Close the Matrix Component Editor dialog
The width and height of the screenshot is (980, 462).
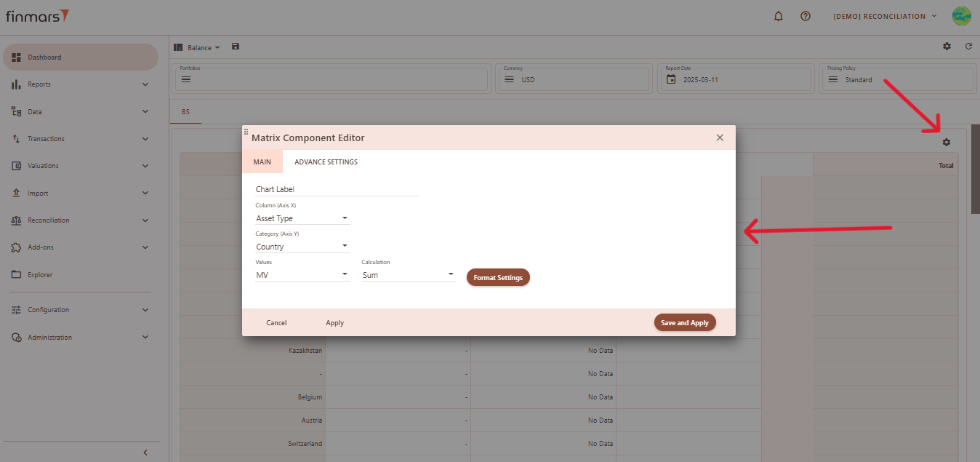coord(720,138)
